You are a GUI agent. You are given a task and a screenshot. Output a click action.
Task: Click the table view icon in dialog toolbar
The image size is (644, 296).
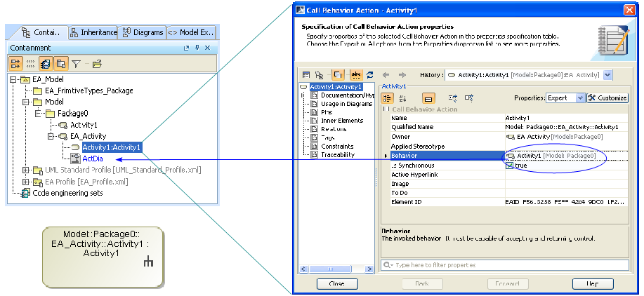pos(306,75)
